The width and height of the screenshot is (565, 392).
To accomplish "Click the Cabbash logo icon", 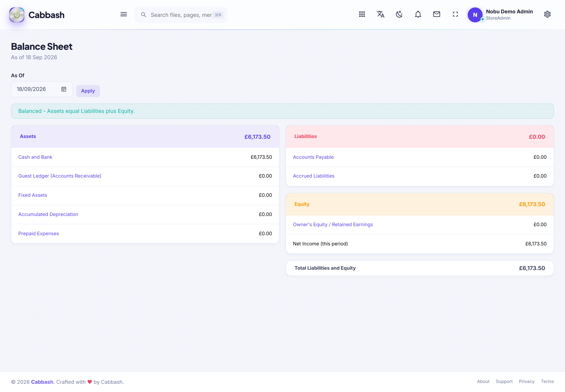I will (17, 15).
